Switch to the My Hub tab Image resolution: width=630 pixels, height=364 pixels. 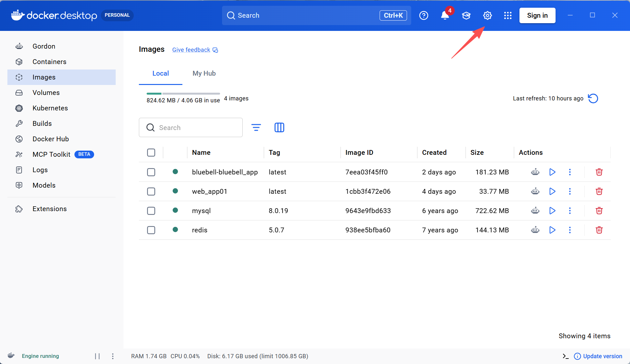[x=204, y=73]
